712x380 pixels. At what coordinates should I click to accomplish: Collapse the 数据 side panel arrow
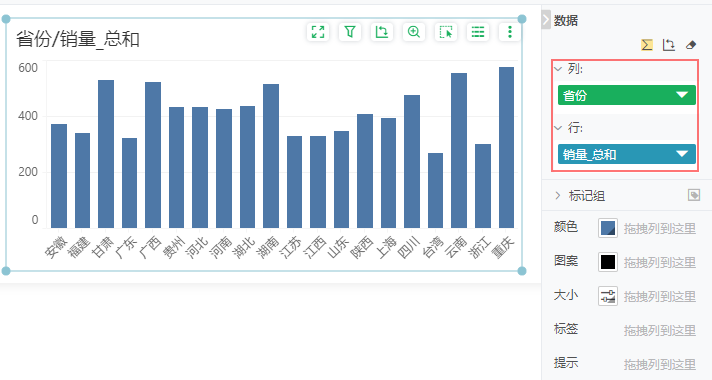point(546,20)
